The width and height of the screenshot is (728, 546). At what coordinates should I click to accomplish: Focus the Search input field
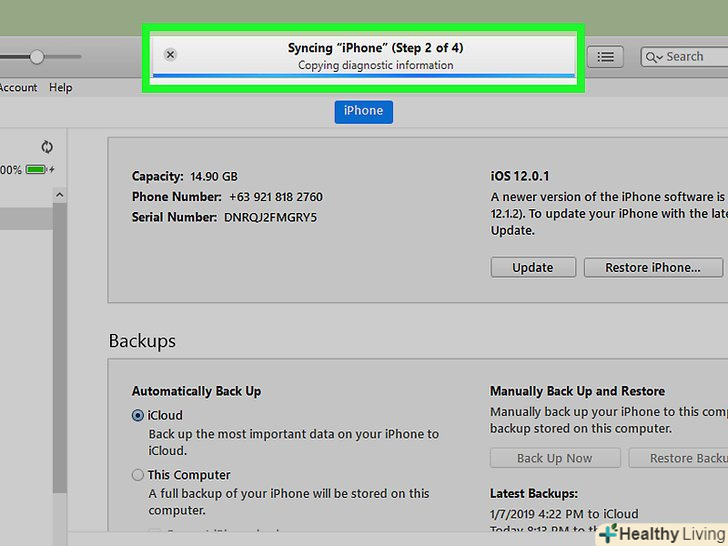(x=684, y=57)
